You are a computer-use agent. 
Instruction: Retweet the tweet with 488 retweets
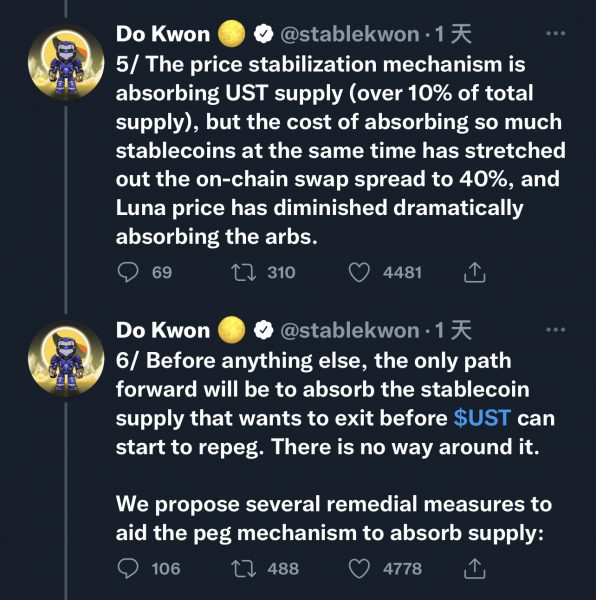pyautogui.click(x=244, y=569)
